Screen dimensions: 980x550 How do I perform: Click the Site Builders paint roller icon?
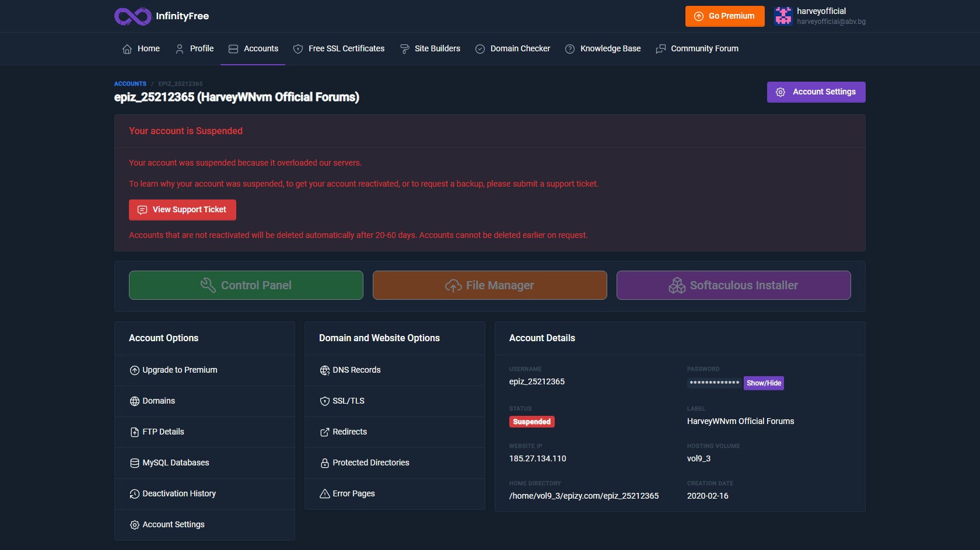(x=404, y=49)
